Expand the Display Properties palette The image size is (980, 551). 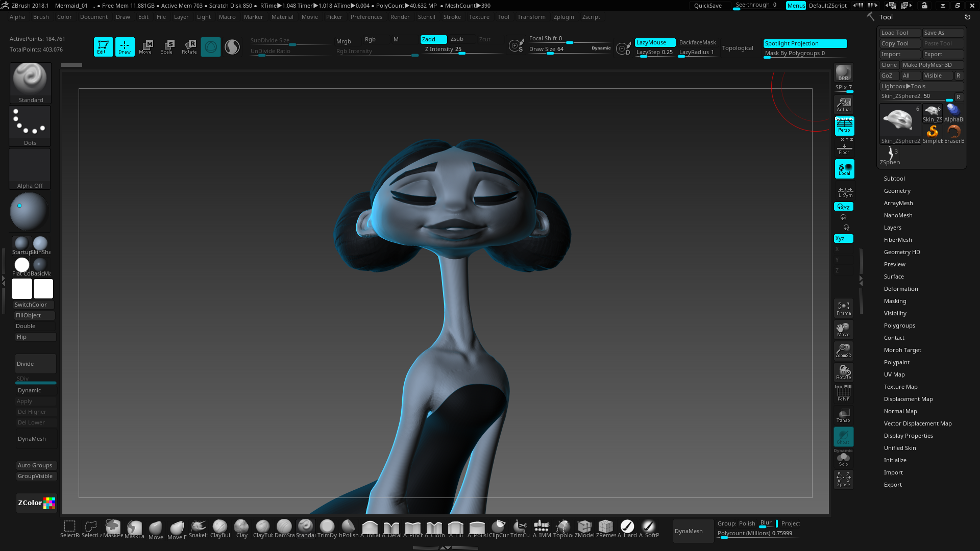908,436
